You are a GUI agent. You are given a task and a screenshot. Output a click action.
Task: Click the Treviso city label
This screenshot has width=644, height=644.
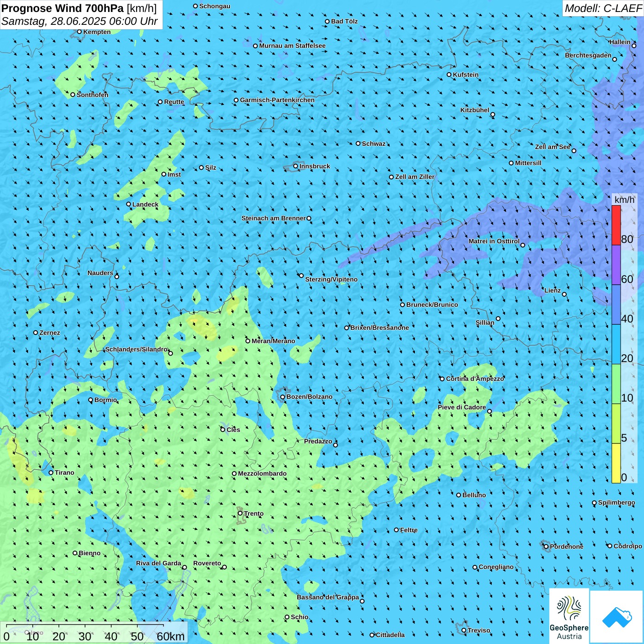(479, 631)
